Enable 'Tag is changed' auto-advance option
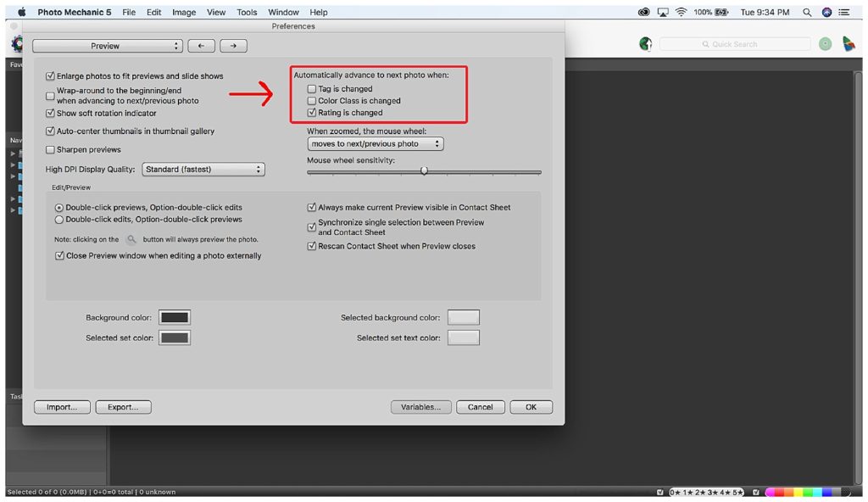Viewport: 868px width, 502px height. (x=312, y=89)
